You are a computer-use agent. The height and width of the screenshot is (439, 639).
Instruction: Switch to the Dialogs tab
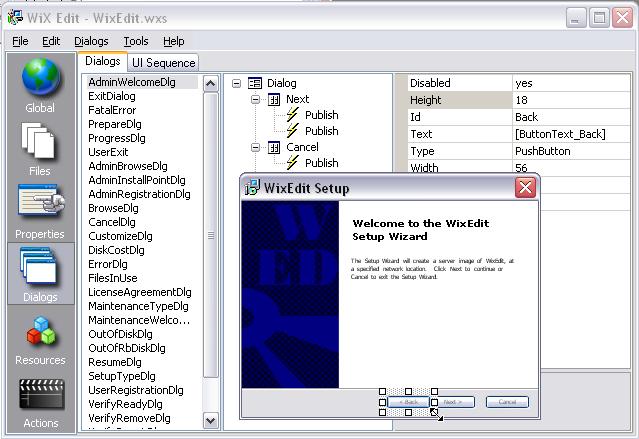click(103, 61)
